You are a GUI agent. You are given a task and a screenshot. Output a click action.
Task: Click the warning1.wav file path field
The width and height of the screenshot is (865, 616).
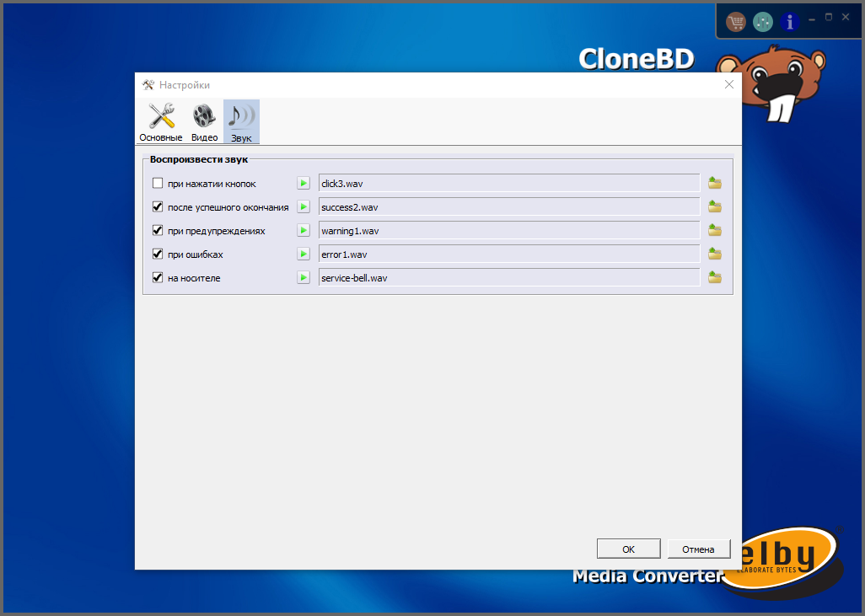[x=509, y=231]
